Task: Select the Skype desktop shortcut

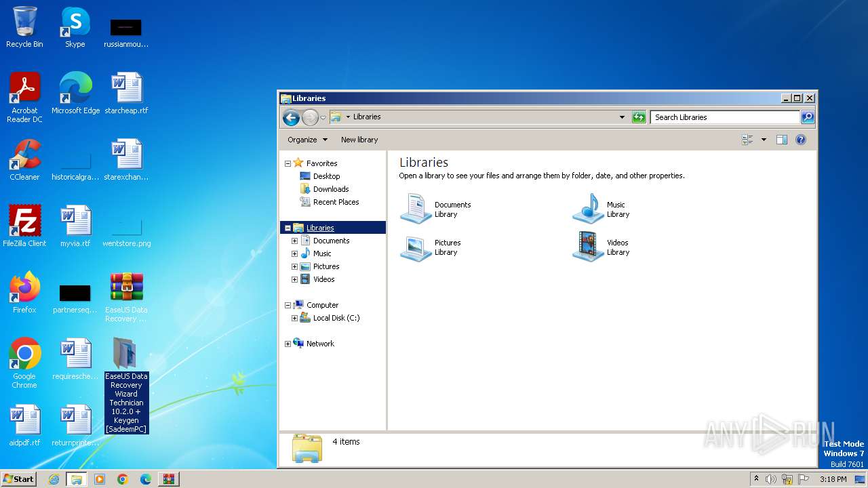Action: (75, 28)
